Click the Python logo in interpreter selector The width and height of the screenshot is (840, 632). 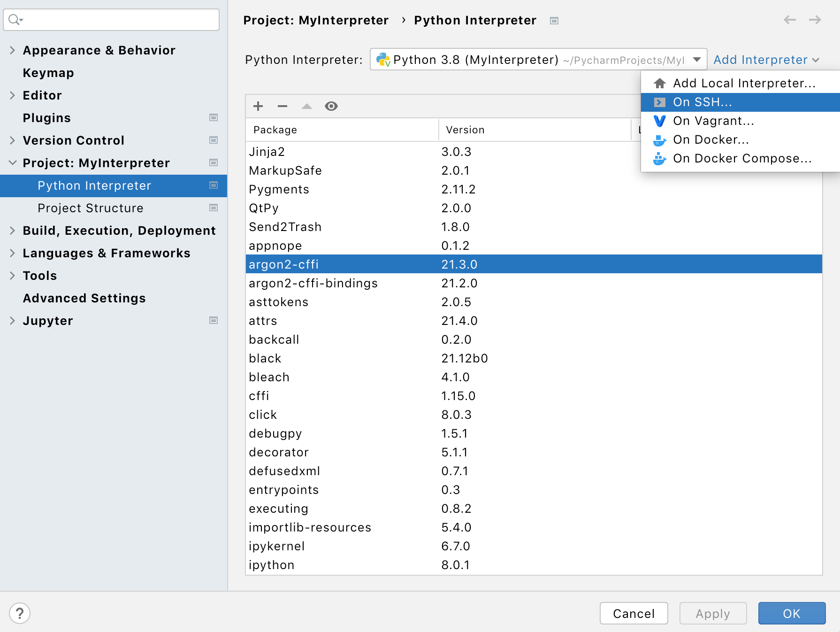pos(383,60)
